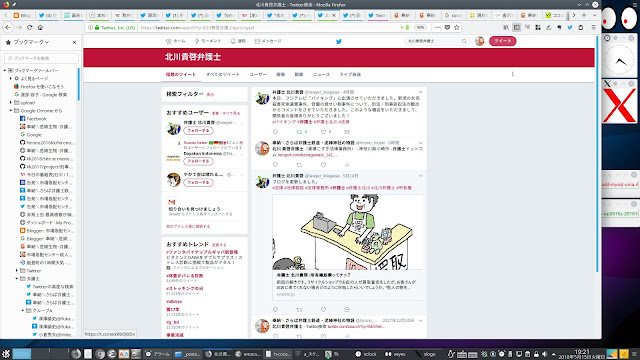The width and height of the screenshot is (640, 360).
Task: Bookmark this page with the star
Action: 456,27
